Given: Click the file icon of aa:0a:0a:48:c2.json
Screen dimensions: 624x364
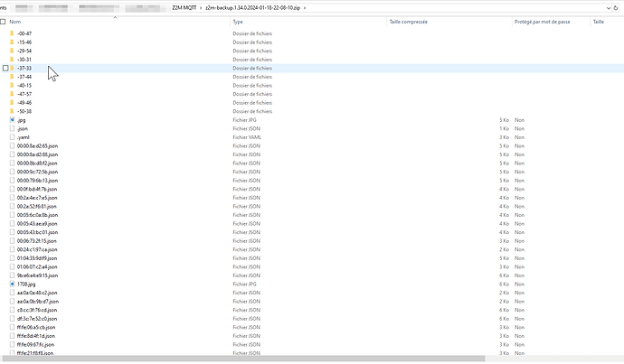Looking at the screenshot, I should (12, 293).
